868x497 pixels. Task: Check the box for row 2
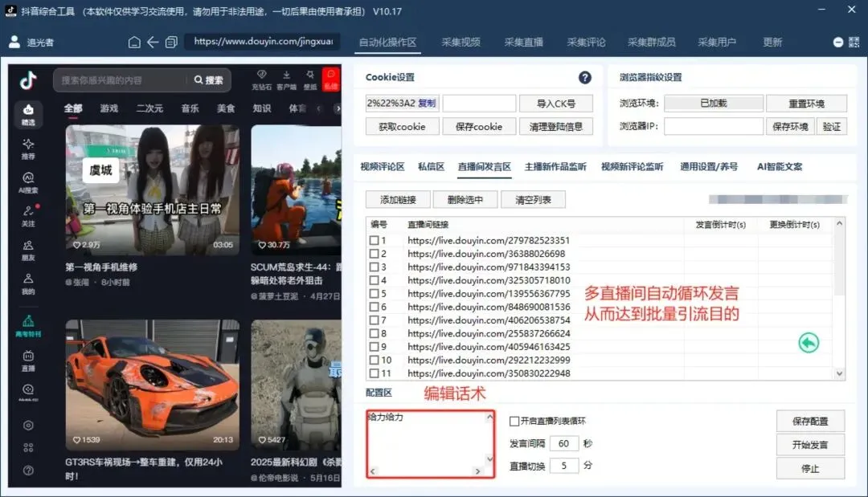point(375,254)
